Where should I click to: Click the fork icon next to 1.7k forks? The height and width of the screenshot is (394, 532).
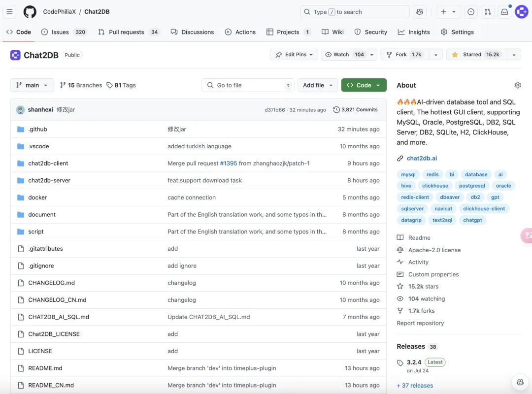pyautogui.click(x=400, y=311)
